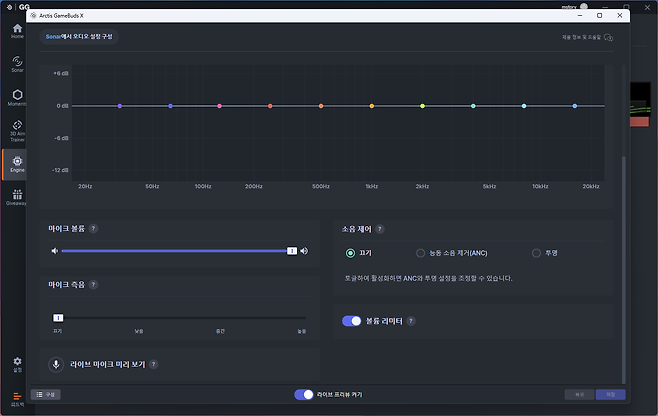Toggle the 볼륨 리미터 switch
658x416 pixels.
point(351,321)
